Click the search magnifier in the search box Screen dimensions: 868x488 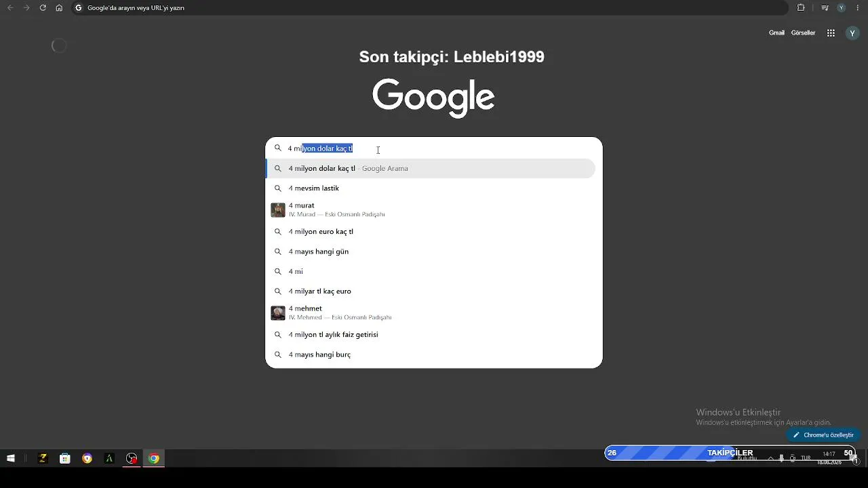278,148
